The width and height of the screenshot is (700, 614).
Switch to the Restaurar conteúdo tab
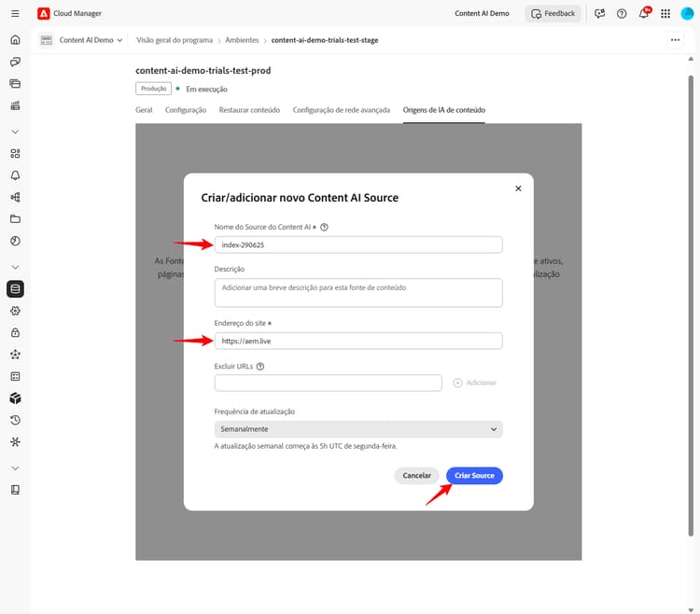(x=249, y=110)
